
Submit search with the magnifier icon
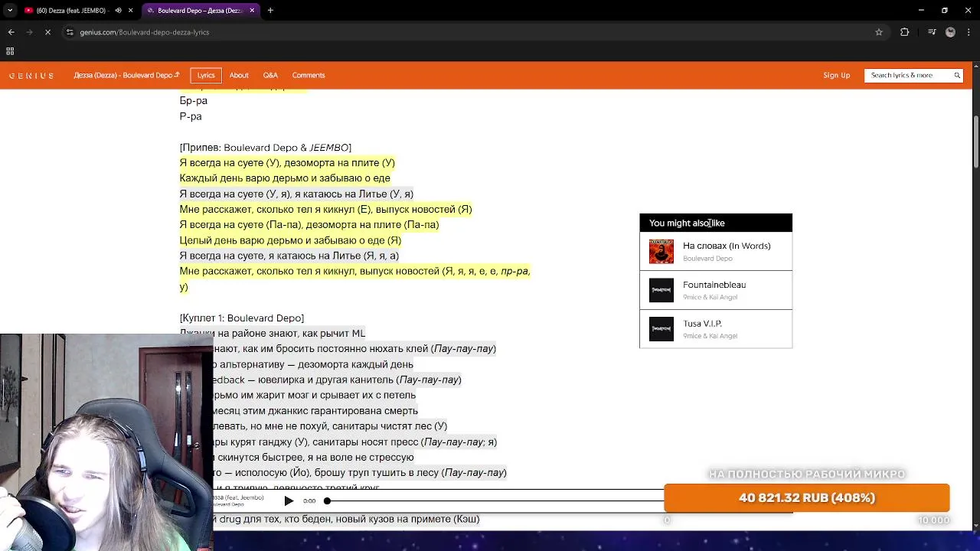957,75
